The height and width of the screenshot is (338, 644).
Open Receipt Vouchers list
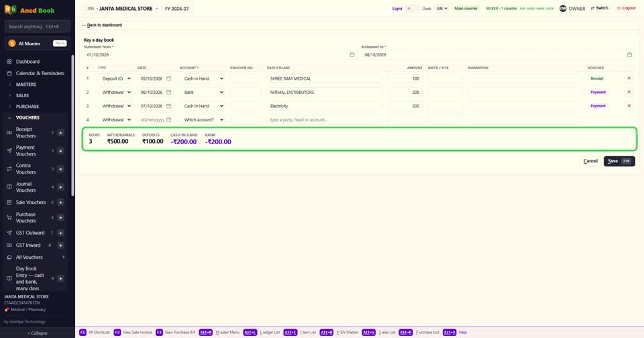(x=26, y=133)
